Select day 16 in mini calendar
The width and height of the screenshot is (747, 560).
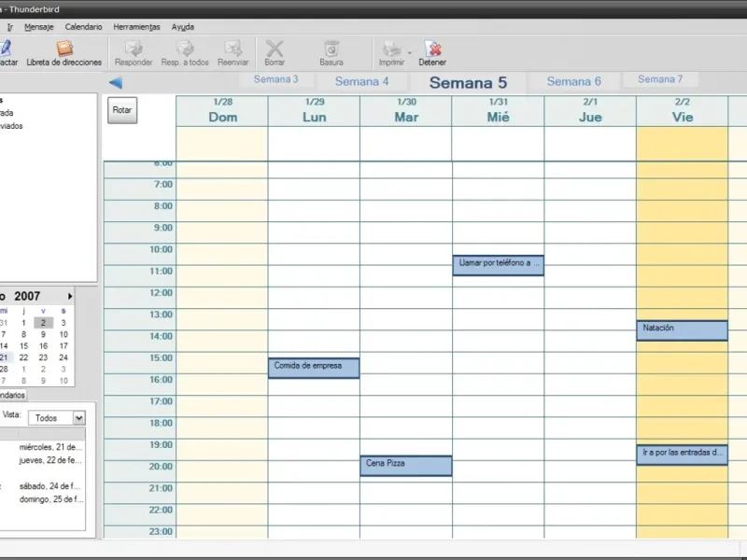pos(43,346)
